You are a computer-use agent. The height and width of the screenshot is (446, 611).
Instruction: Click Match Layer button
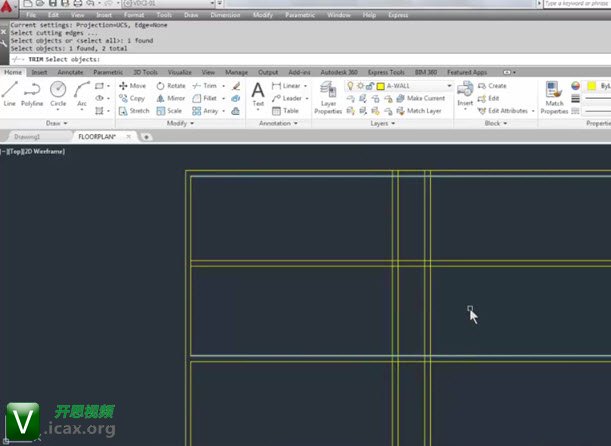419,111
